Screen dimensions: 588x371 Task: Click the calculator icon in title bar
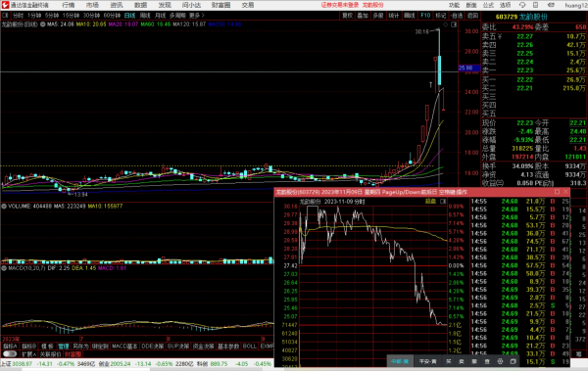click(x=535, y=5)
